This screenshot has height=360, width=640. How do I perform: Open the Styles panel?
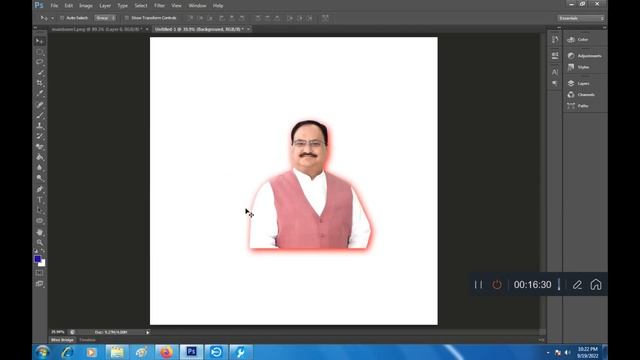(x=579, y=67)
